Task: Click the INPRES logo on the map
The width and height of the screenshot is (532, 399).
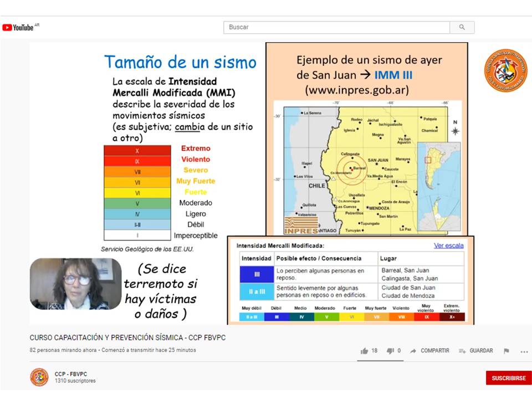Action: click(x=301, y=226)
